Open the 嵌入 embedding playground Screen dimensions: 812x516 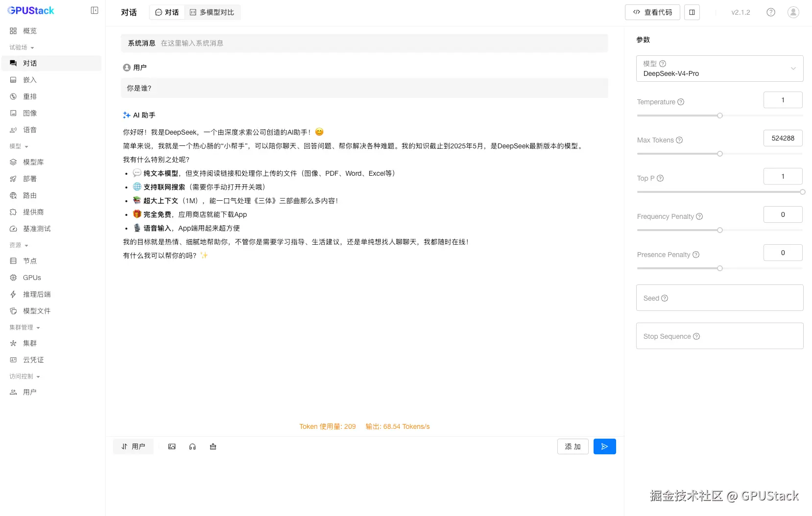pyautogui.click(x=51, y=80)
